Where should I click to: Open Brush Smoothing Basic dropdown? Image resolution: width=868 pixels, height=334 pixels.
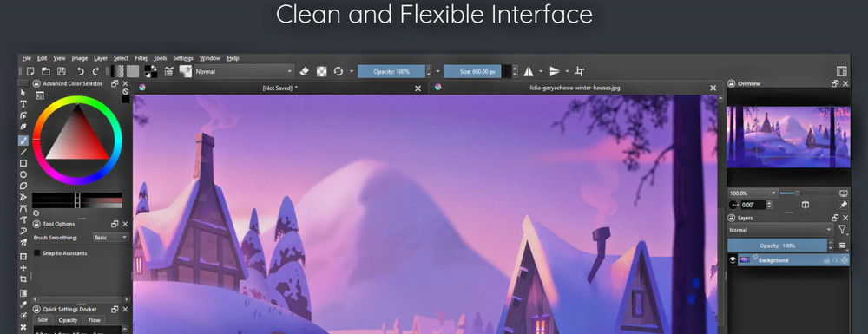coord(111,237)
